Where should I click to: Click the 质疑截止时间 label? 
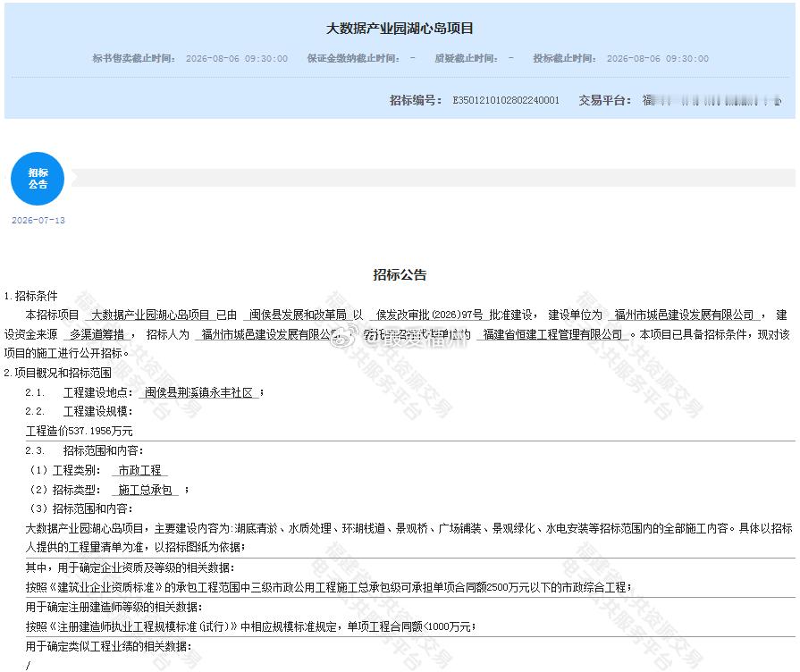tap(467, 58)
